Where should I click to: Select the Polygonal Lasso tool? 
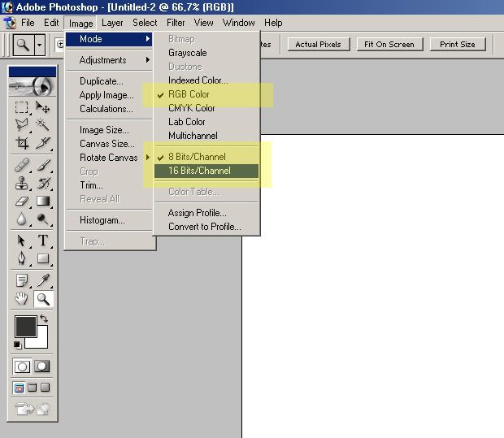coord(21,124)
